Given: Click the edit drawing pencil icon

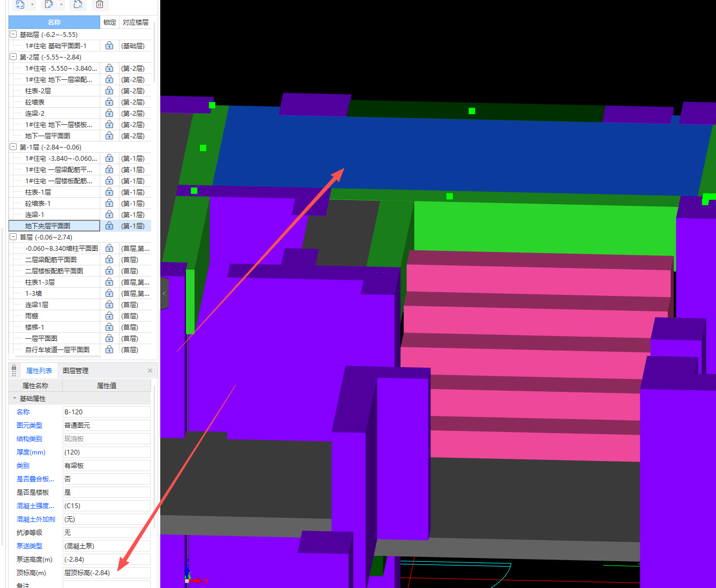Looking at the screenshot, I should [49, 4].
